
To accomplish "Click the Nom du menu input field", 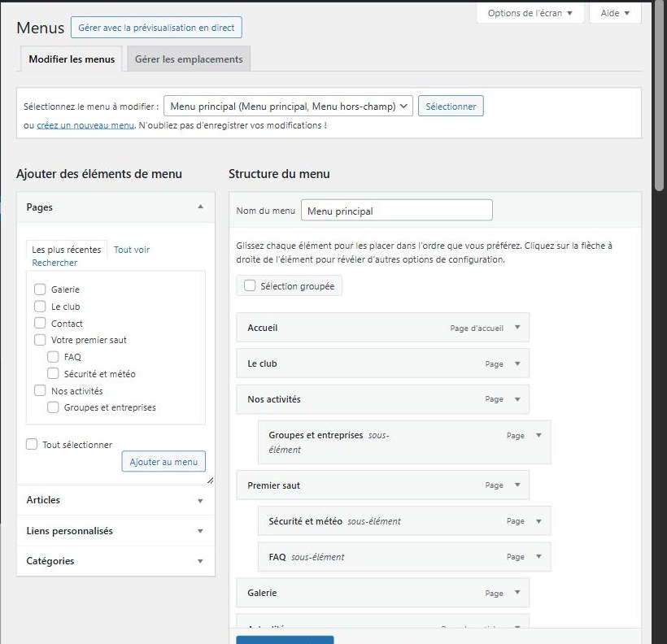I will [396, 210].
